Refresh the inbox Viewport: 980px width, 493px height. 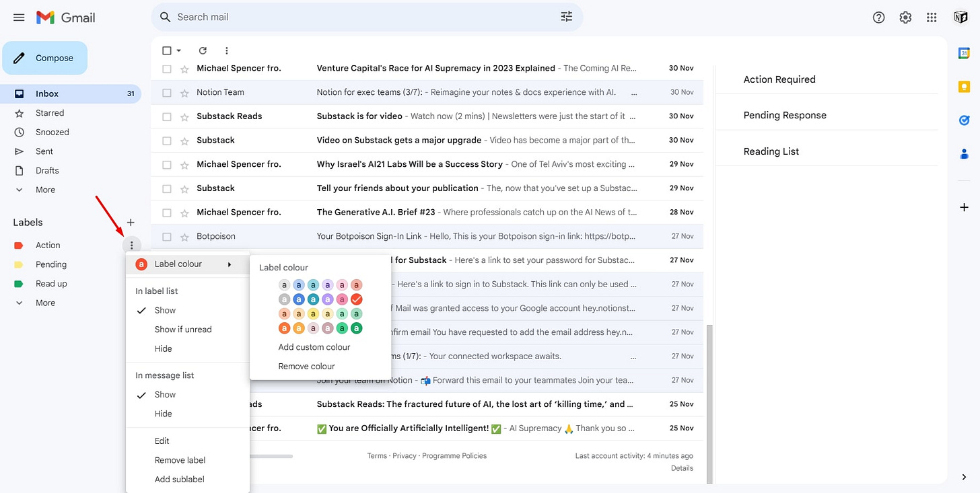coord(203,50)
